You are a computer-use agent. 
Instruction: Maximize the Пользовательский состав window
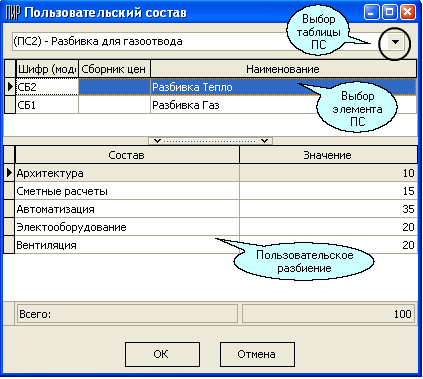point(389,13)
